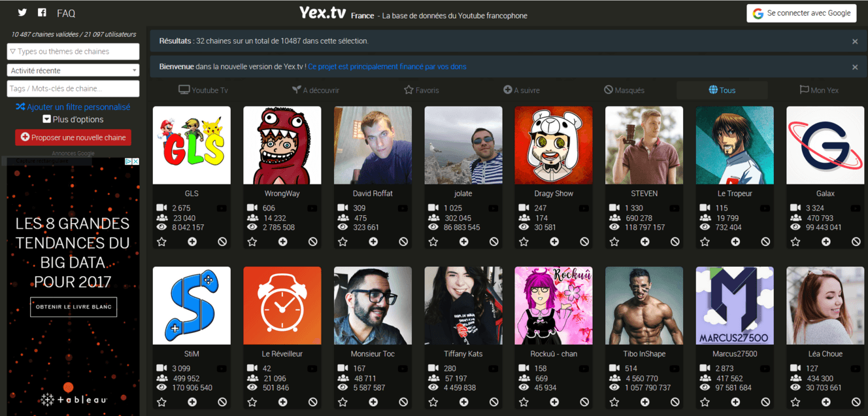The width and height of the screenshot is (868, 416).
Task: Dismiss the Résultats banner
Action: coord(855,41)
